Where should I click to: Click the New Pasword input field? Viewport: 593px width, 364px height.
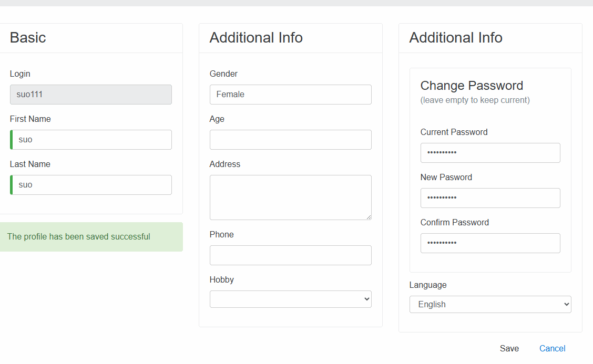point(490,198)
